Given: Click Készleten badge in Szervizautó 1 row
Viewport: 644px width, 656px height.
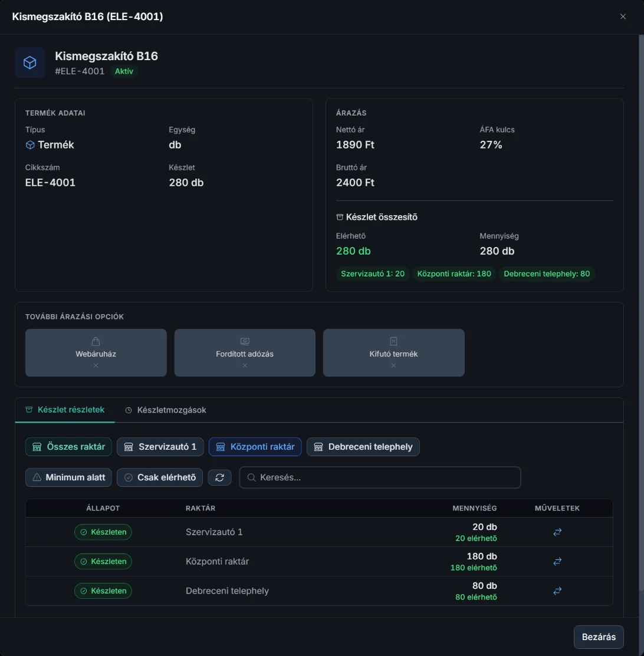Looking at the screenshot, I should tap(103, 532).
